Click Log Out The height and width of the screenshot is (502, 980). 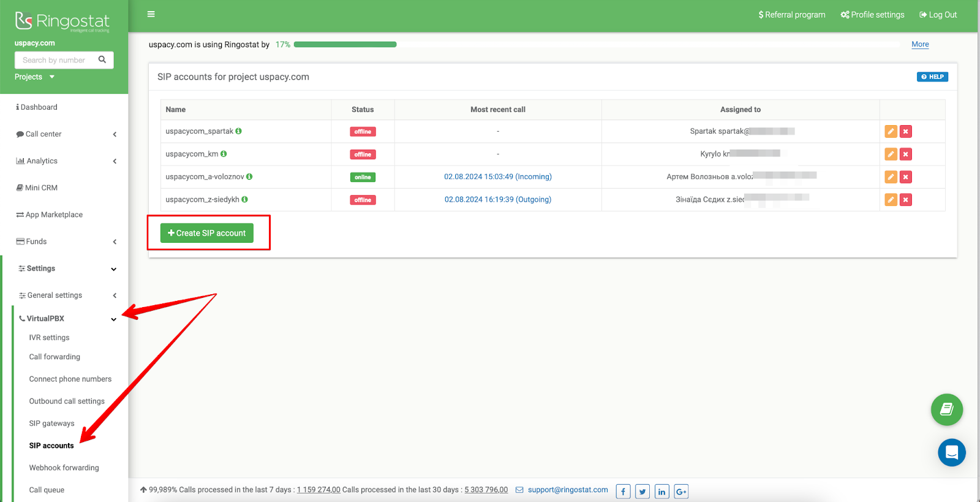[x=938, y=15]
